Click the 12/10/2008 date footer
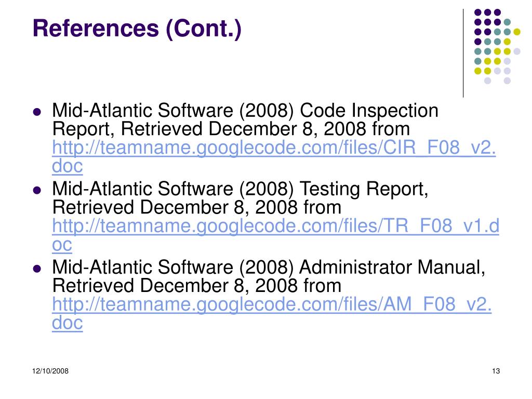This screenshot has height=399, width=532. pos(50,371)
